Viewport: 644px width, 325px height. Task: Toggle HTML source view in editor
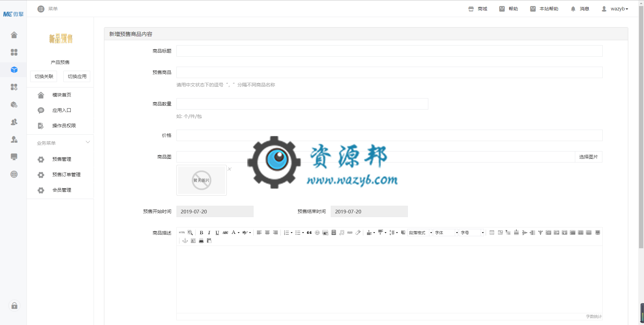point(182,233)
